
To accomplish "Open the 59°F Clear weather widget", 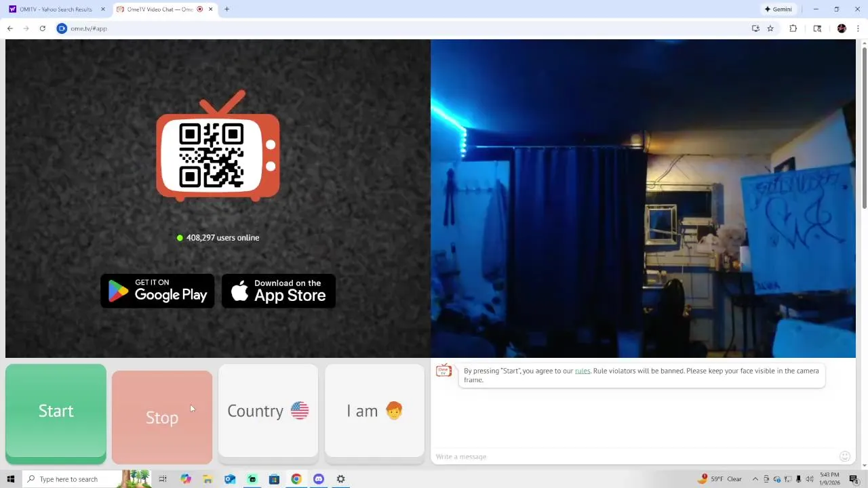I will click(x=720, y=479).
